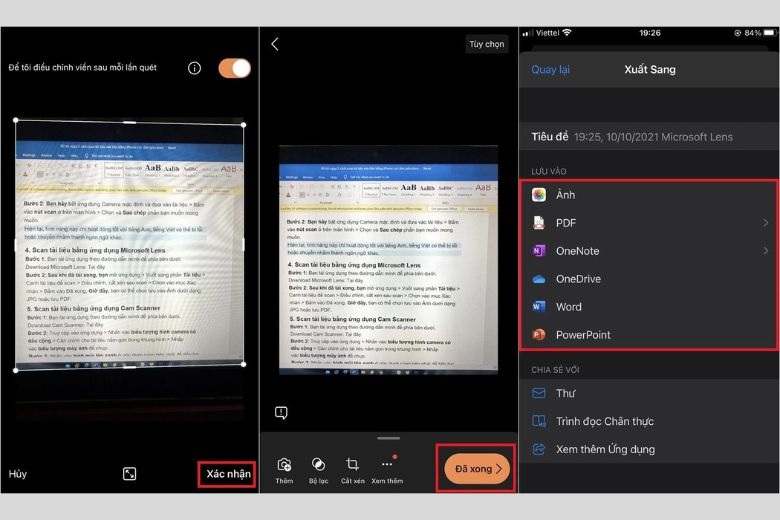
Task: Open the Bộ lọc filter tool
Action: point(318,470)
